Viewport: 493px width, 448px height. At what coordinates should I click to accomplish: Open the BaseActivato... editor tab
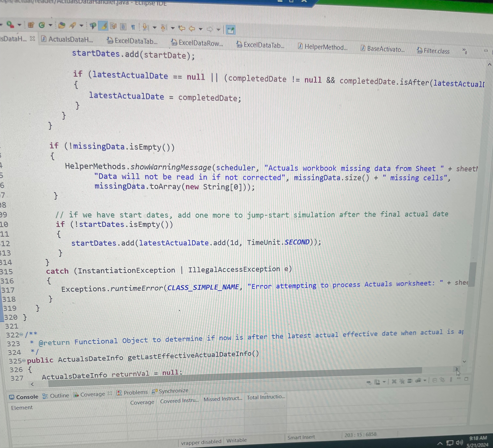coord(382,49)
